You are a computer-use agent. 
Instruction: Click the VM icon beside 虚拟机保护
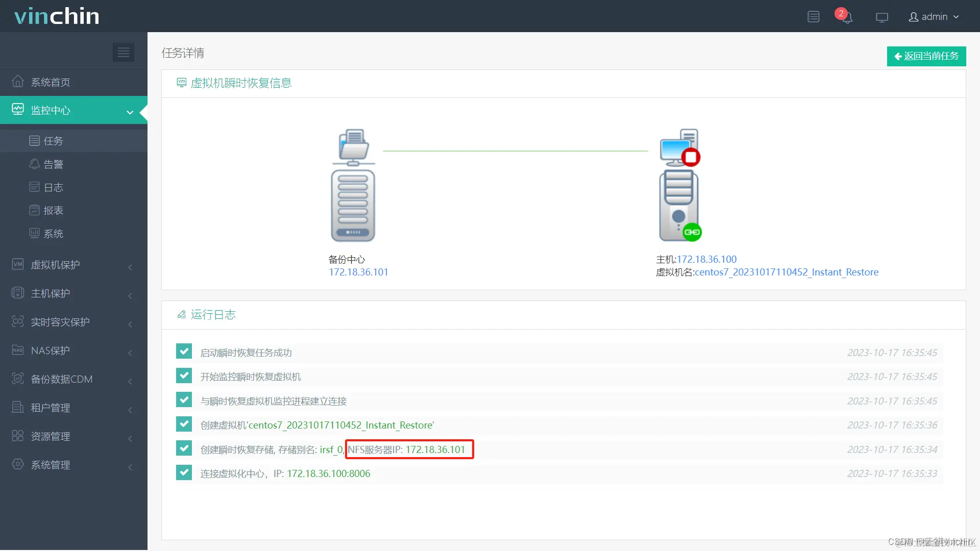click(18, 264)
